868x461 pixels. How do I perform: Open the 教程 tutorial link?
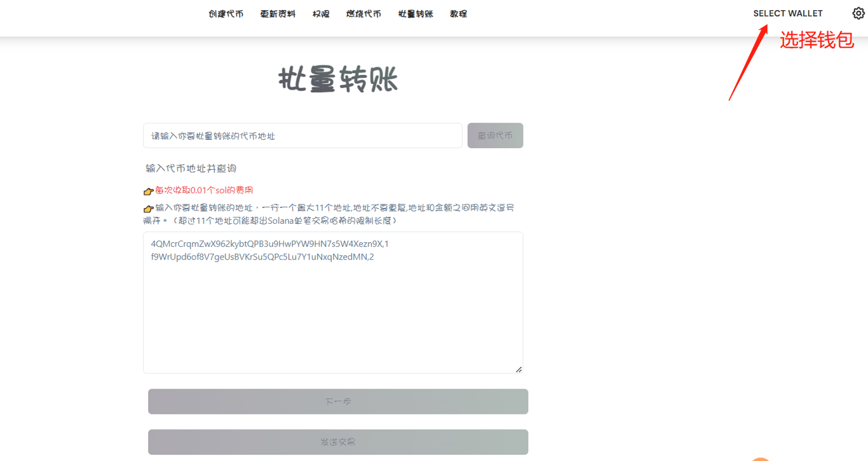point(458,13)
